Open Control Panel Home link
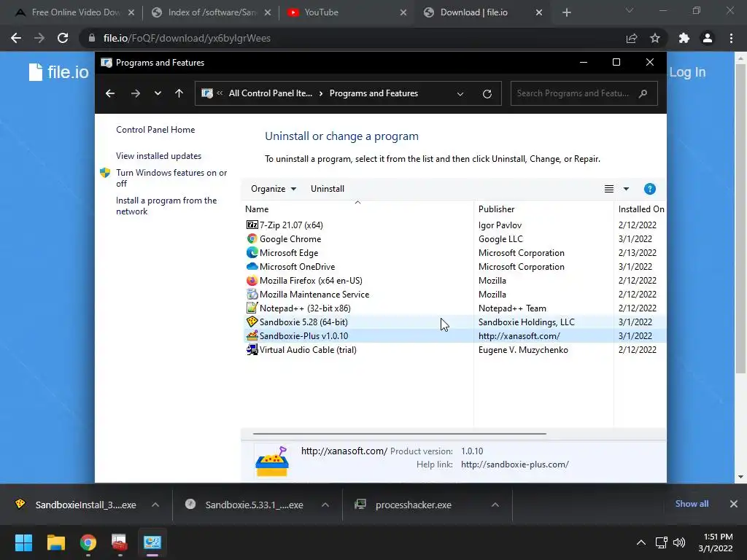 pyautogui.click(x=155, y=130)
